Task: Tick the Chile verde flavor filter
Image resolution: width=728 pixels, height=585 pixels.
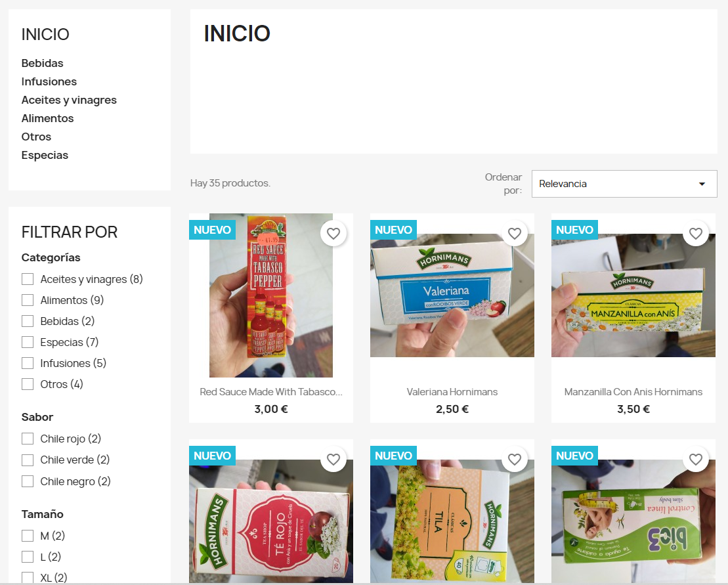Action: [28, 460]
